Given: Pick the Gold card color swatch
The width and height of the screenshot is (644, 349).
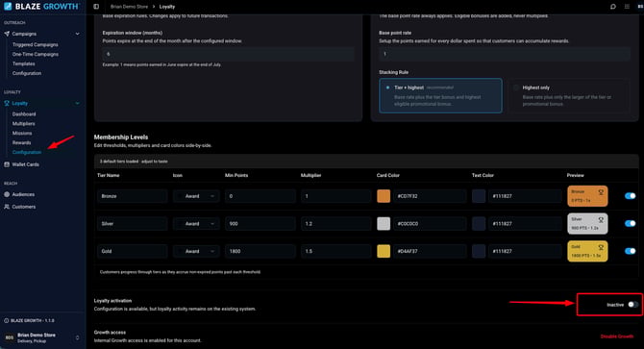Looking at the screenshot, I should [384, 251].
